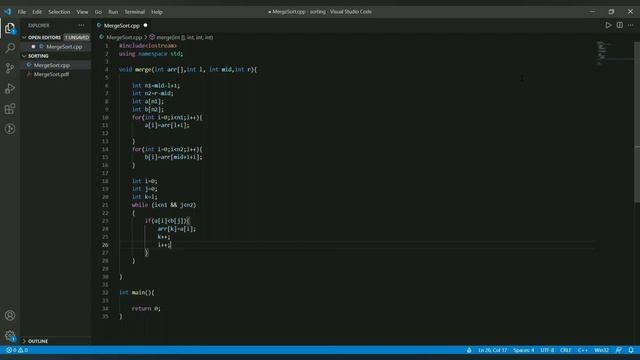Click the merge function symbol in breadcrumb

click(x=181, y=37)
